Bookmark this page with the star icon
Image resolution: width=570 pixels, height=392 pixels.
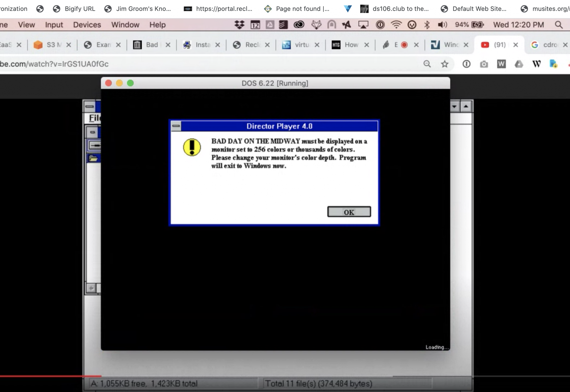444,64
